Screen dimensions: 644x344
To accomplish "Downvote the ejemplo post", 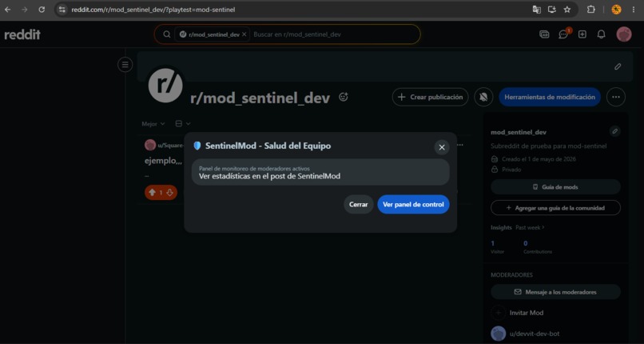I will pyautogui.click(x=169, y=192).
